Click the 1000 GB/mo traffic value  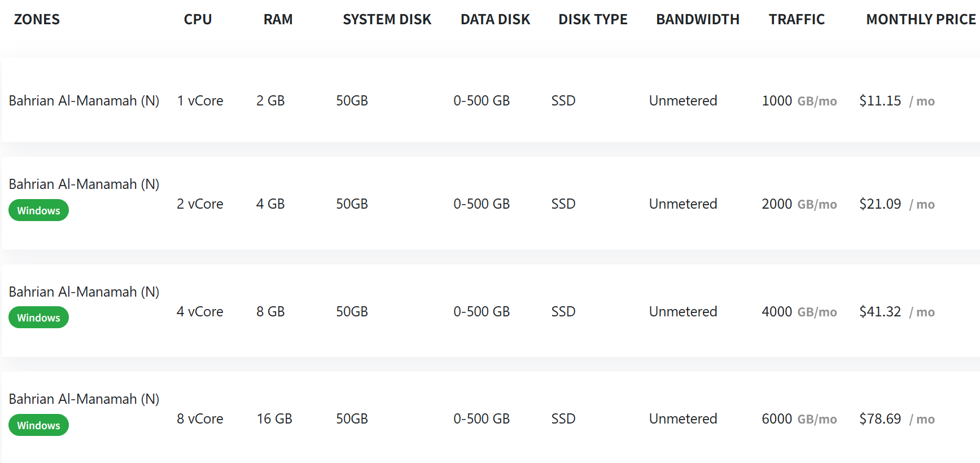pos(799,101)
